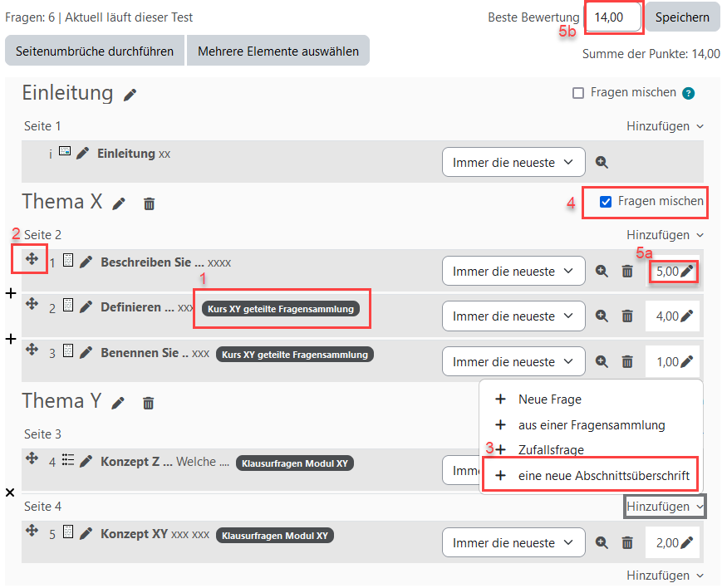Click help icon beside Einleitung Fragen mischen
722x588 pixels.
pos(688,94)
